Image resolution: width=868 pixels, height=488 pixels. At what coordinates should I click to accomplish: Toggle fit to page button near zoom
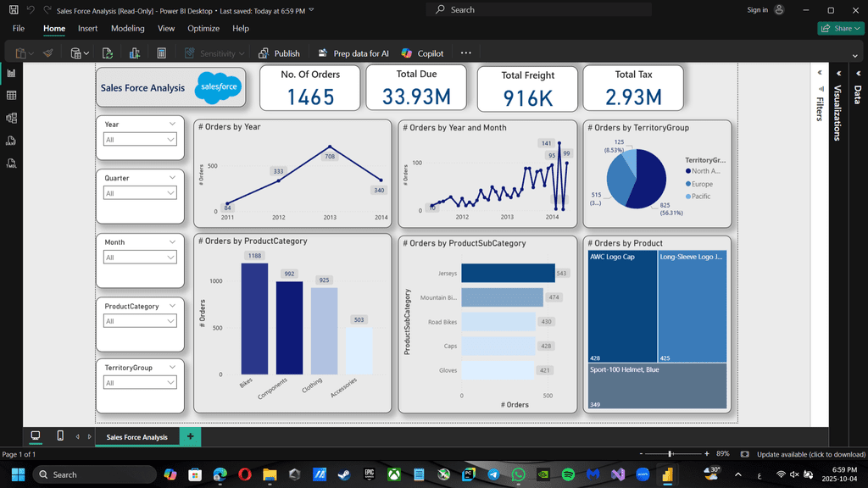(744, 454)
